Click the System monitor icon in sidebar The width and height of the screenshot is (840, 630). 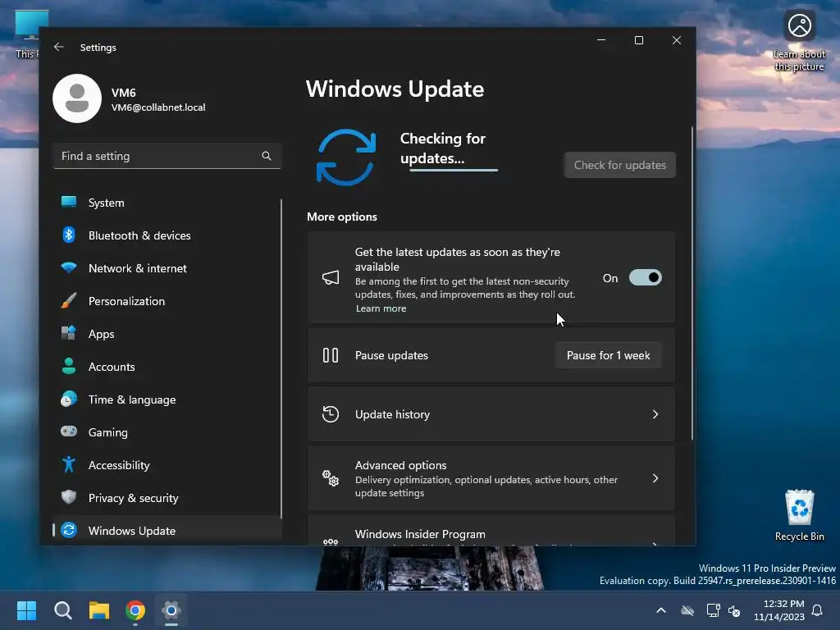[x=69, y=202]
